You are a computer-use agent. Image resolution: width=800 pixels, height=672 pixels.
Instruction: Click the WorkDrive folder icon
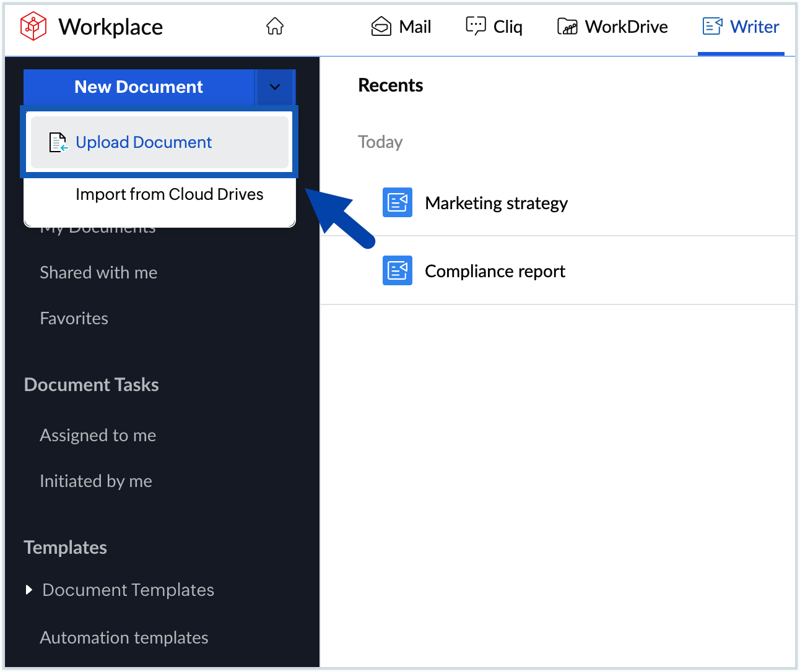coord(567,26)
